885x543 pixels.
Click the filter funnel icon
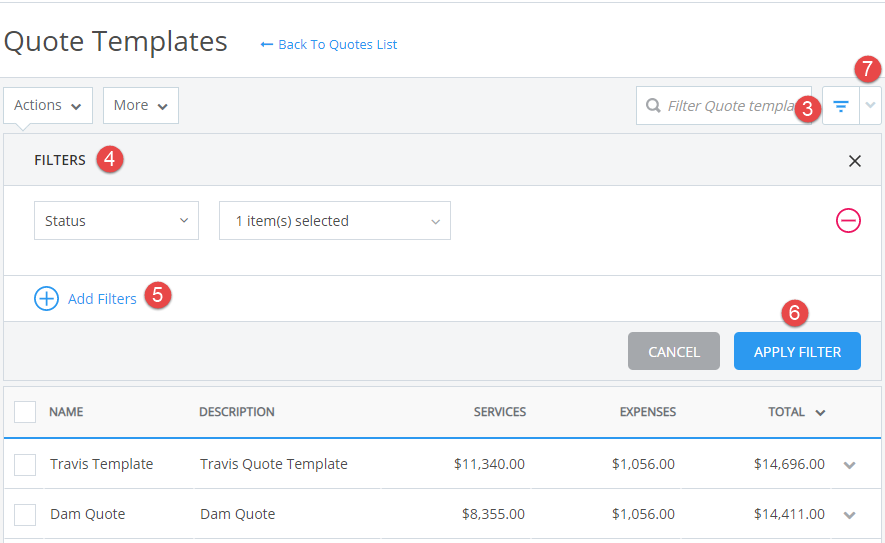point(840,106)
